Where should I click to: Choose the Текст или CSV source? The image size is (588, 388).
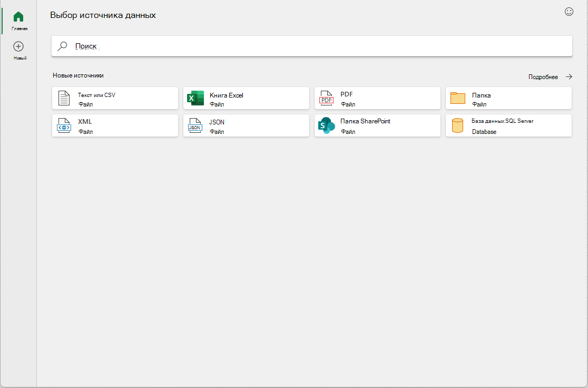[x=115, y=98]
